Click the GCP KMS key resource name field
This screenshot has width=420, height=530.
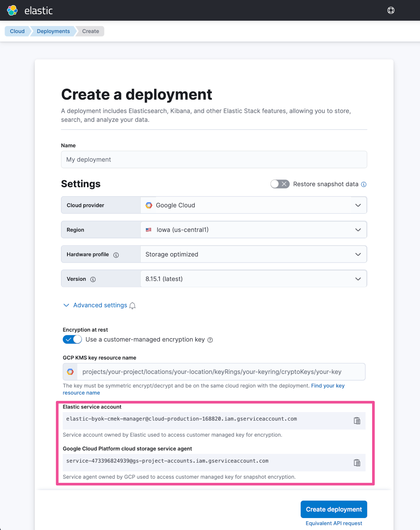tap(214, 372)
